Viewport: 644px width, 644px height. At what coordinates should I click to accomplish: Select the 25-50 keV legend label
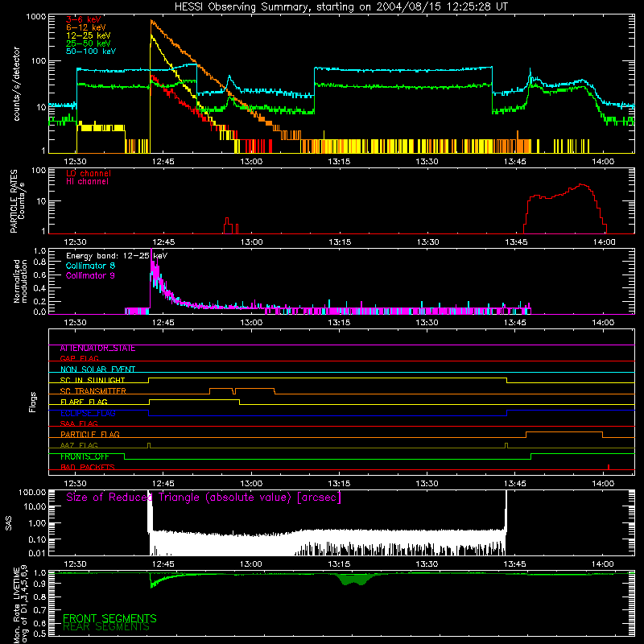tap(89, 43)
